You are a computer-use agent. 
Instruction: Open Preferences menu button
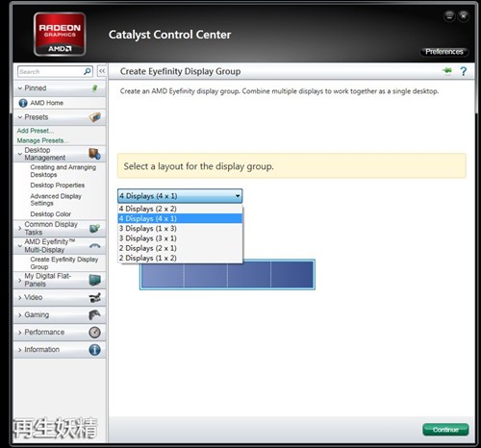444,52
